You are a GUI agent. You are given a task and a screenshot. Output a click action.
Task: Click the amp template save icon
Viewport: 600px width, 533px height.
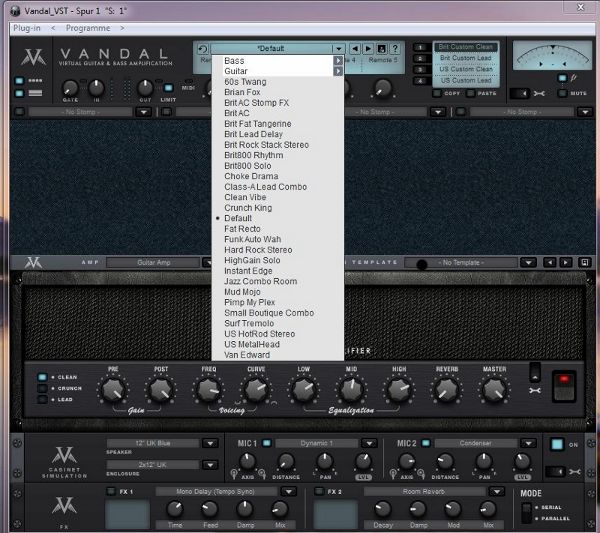tap(585, 262)
